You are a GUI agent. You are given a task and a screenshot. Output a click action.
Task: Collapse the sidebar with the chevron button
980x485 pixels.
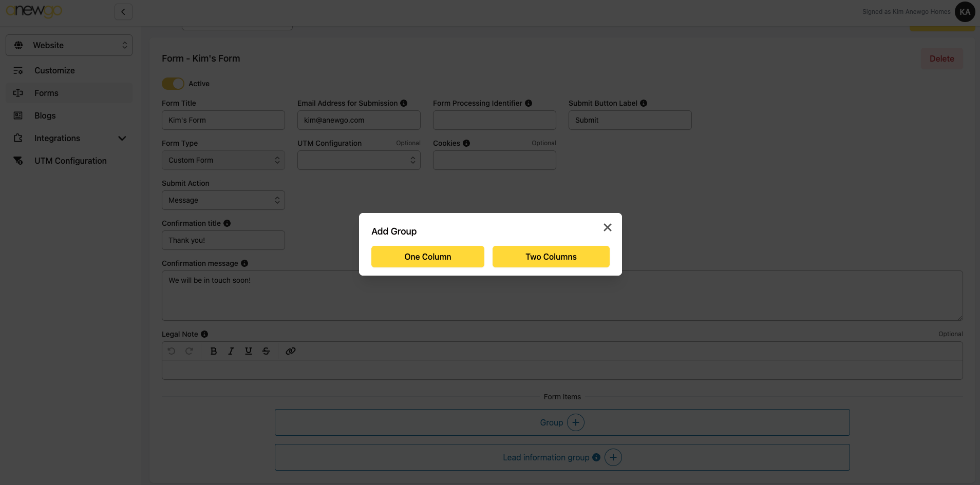point(123,12)
